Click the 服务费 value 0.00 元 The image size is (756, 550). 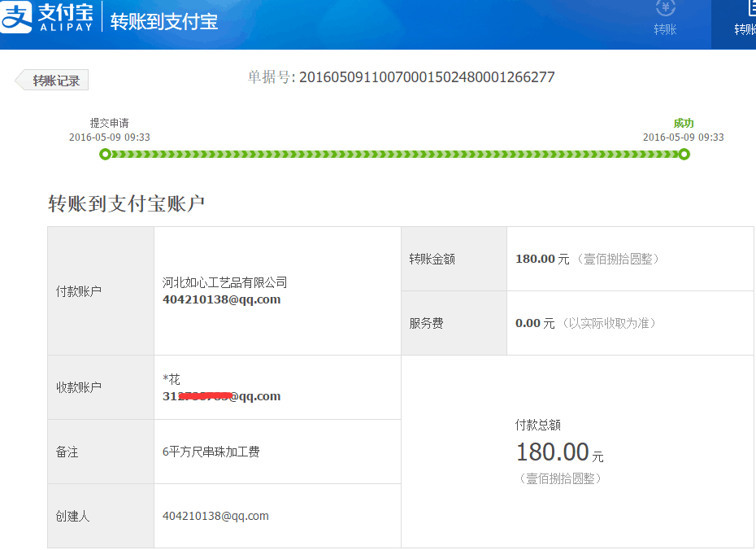pyautogui.click(x=535, y=323)
